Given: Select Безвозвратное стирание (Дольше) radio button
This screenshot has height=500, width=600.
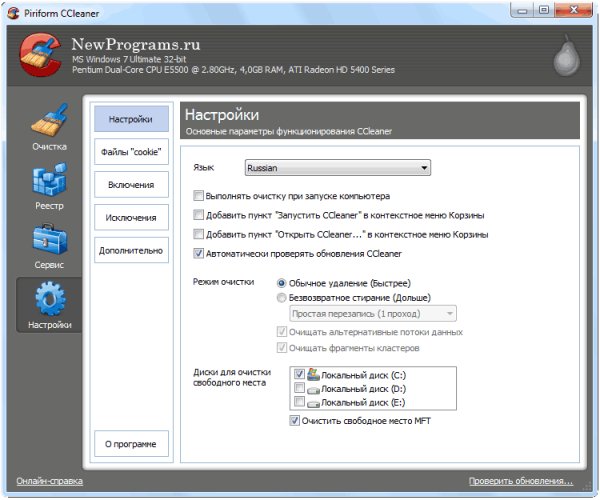Looking at the screenshot, I should click(x=281, y=298).
